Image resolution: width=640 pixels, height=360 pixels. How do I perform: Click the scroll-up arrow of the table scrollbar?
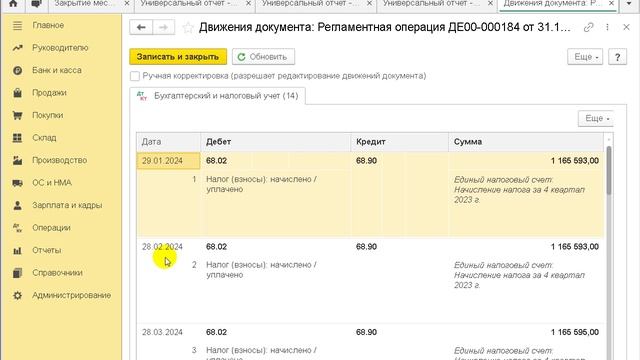click(609, 139)
